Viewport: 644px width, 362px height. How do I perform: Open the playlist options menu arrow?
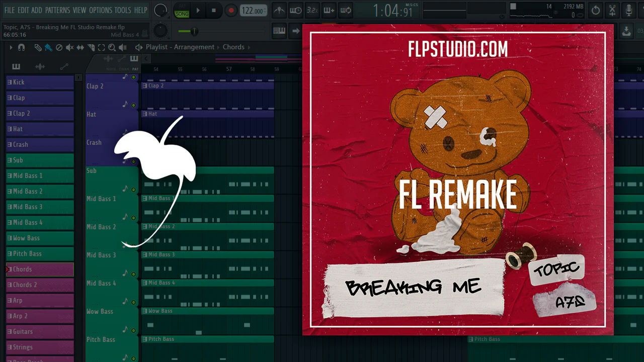point(11,48)
